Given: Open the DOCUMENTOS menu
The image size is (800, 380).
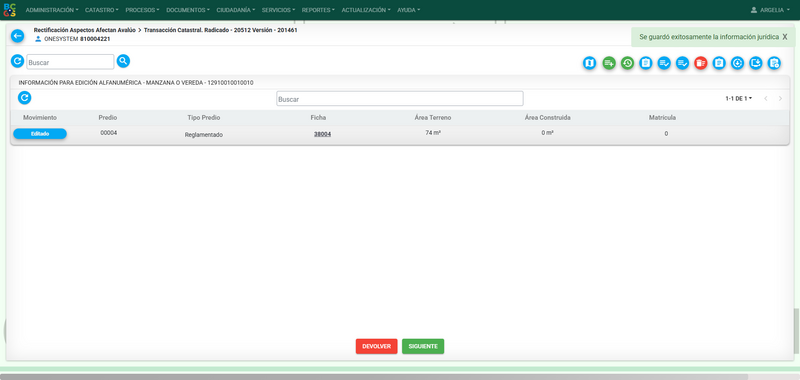Looking at the screenshot, I should [x=188, y=10].
